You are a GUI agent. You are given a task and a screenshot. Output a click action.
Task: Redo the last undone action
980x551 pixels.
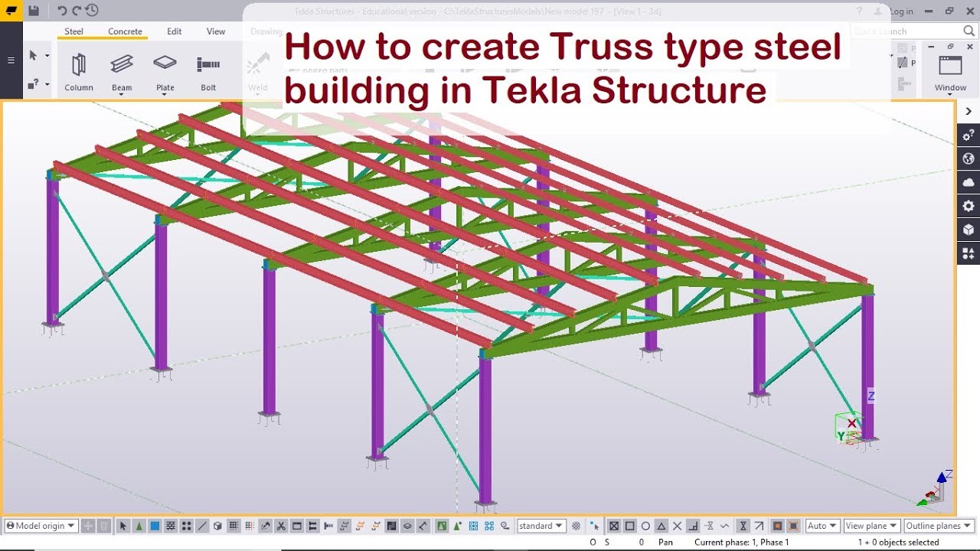point(76,11)
